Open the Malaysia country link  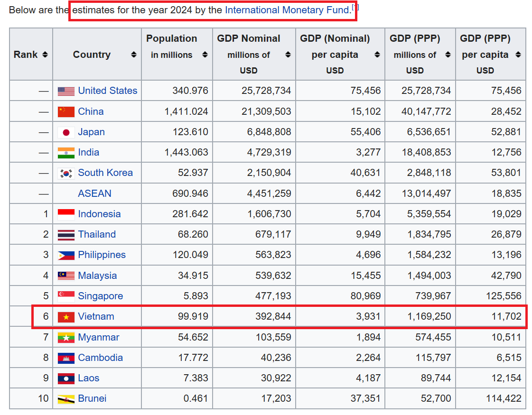click(97, 276)
